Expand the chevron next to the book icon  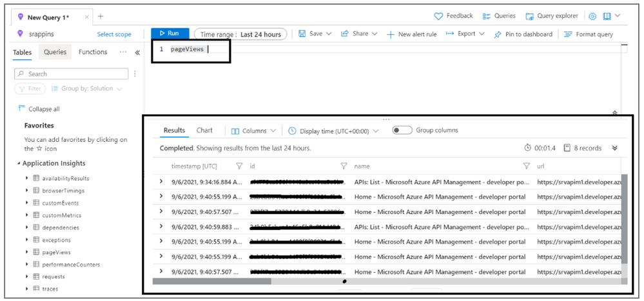coord(618,16)
